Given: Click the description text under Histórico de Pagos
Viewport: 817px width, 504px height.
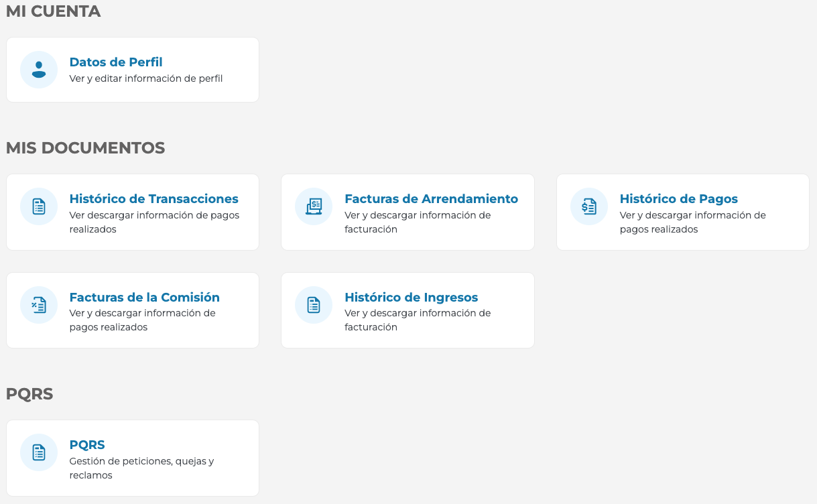Looking at the screenshot, I should 692,222.
